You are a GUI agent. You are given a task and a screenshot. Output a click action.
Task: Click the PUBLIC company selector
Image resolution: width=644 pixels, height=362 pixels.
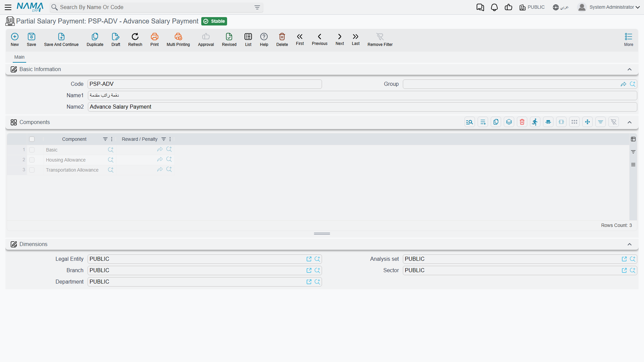click(532, 7)
